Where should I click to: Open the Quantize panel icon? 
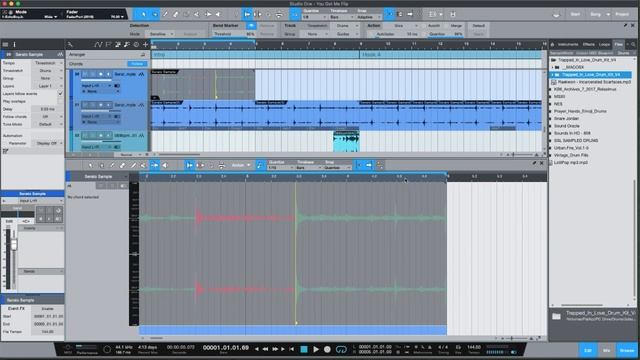pyautogui.click(x=295, y=14)
